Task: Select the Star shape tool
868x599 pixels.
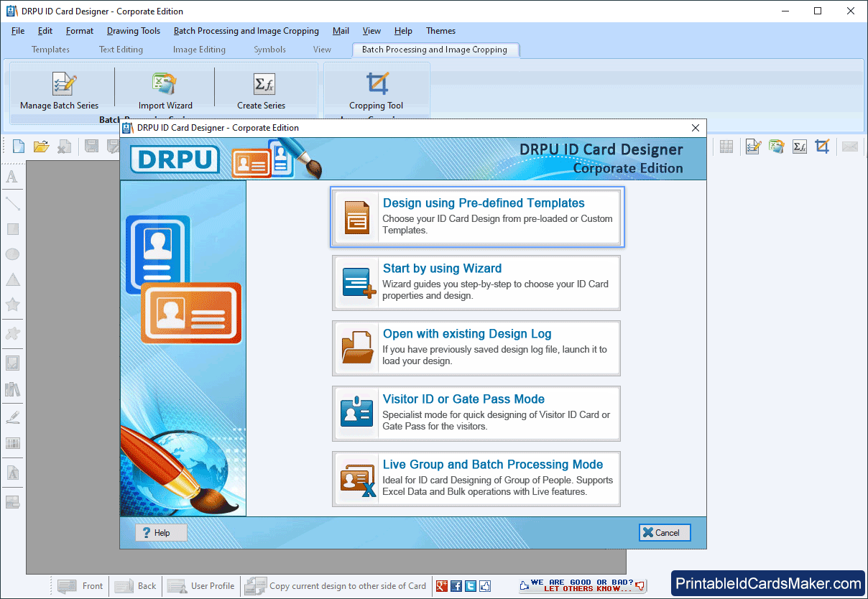Action: 12,305
